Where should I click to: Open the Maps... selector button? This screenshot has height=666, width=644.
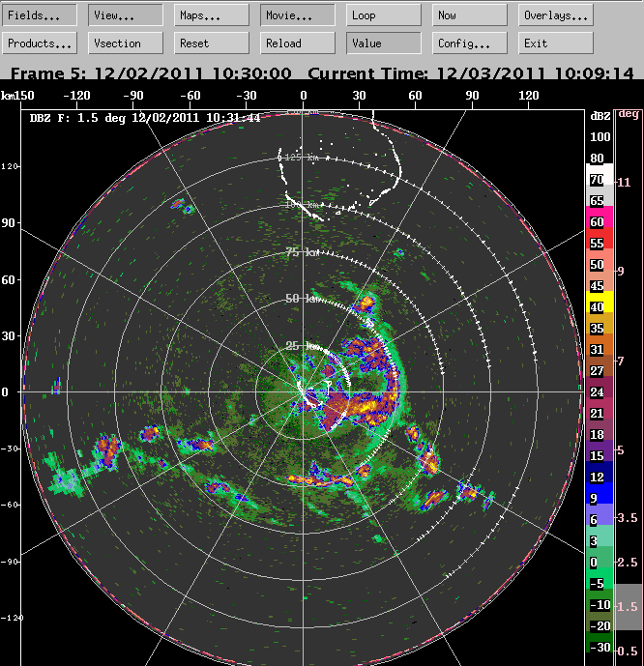[212, 15]
